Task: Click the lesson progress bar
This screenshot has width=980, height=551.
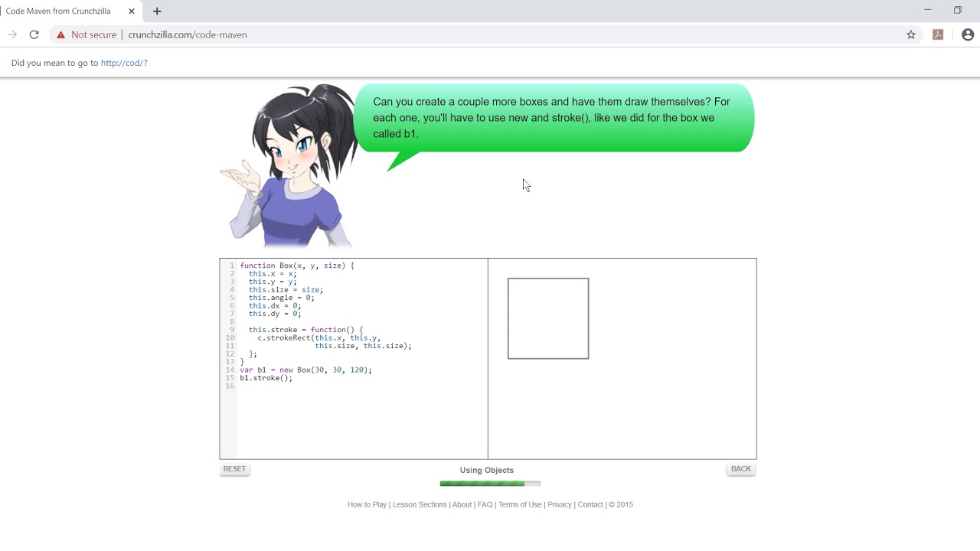Action: click(490, 484)
